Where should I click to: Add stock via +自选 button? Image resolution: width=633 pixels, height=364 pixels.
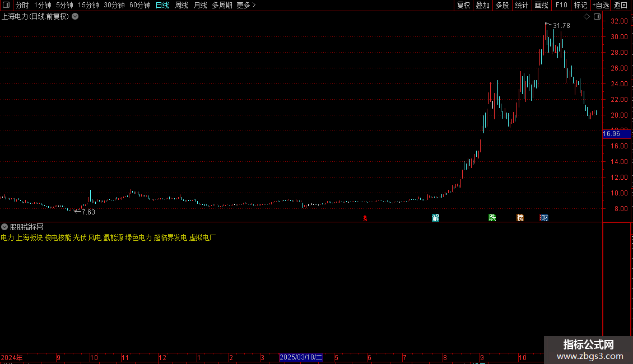pos(601,5)
